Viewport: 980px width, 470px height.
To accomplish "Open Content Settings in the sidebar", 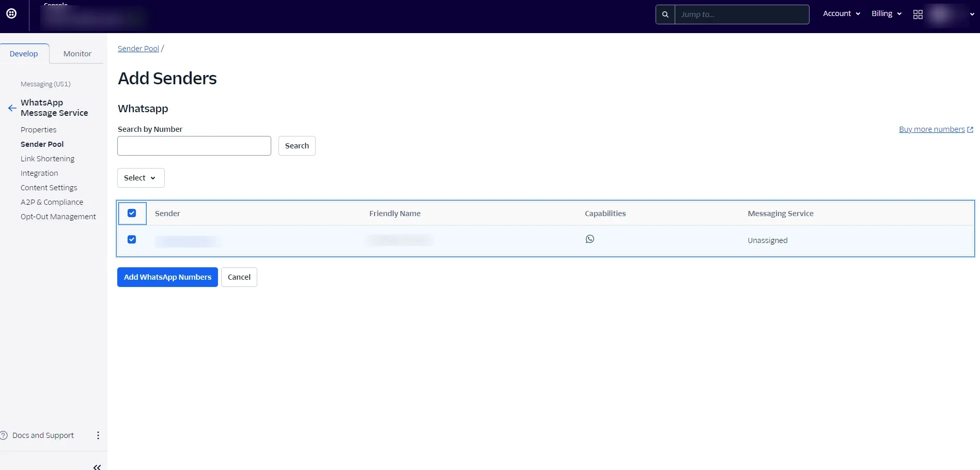I will 49,188.
